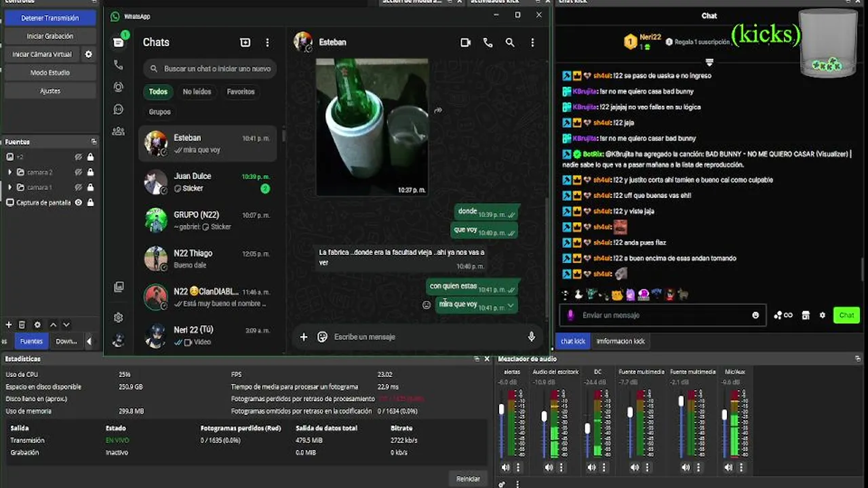Screen dimensions: 868x488
Task: Open Communities icon in WhatsApp sidebar
Action: click(x=119, y=131)
